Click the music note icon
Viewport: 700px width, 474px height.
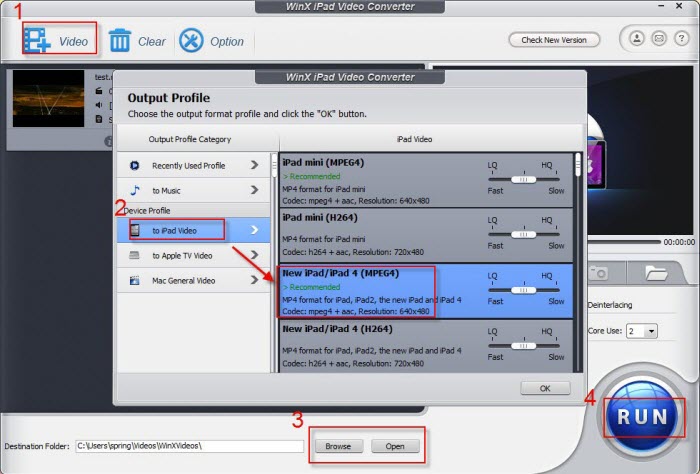pos(135,190)
